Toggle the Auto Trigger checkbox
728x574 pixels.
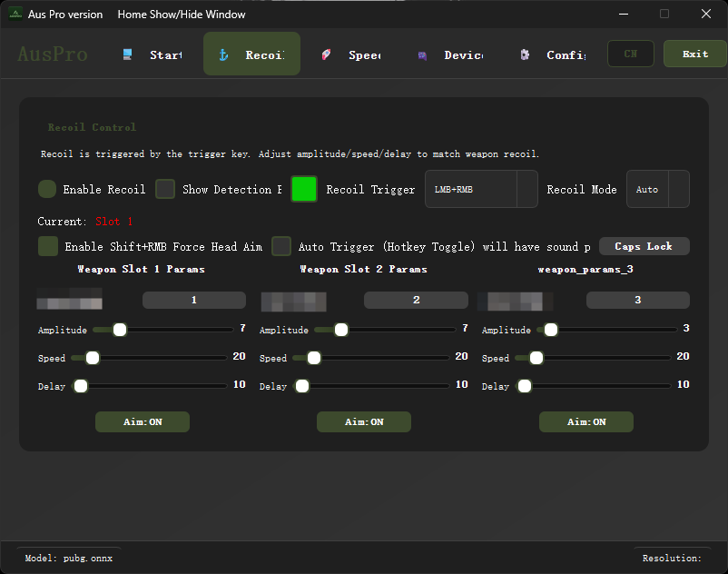pyautogui.click(x=281, y=246)
